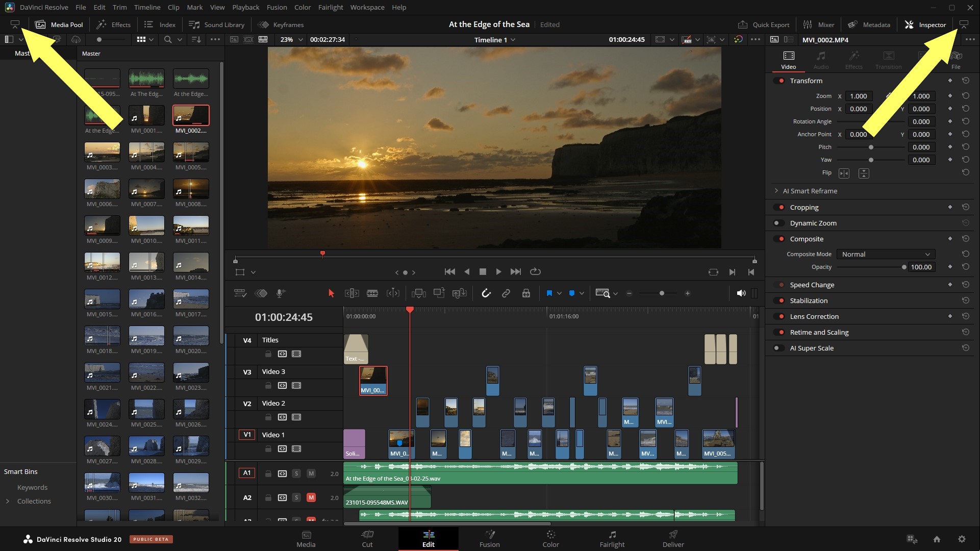The width and height of the screenshot is (980, 551).
Task: Switch to the Deliver page
Action: [673, 538]
